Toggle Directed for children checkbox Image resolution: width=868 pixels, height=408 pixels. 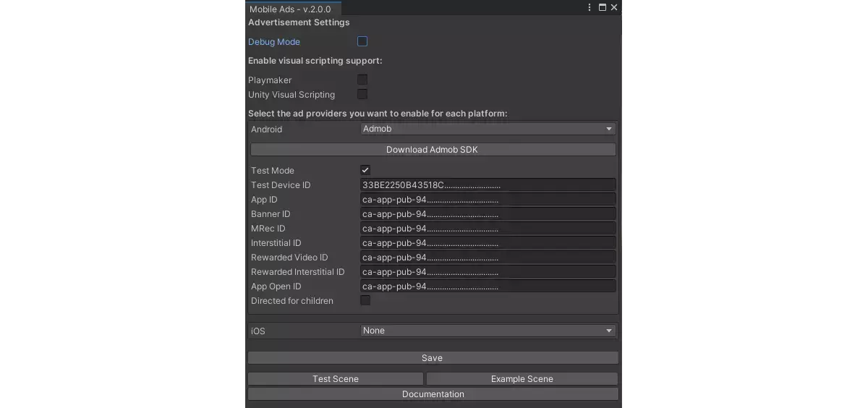click(x=365, y=300)
